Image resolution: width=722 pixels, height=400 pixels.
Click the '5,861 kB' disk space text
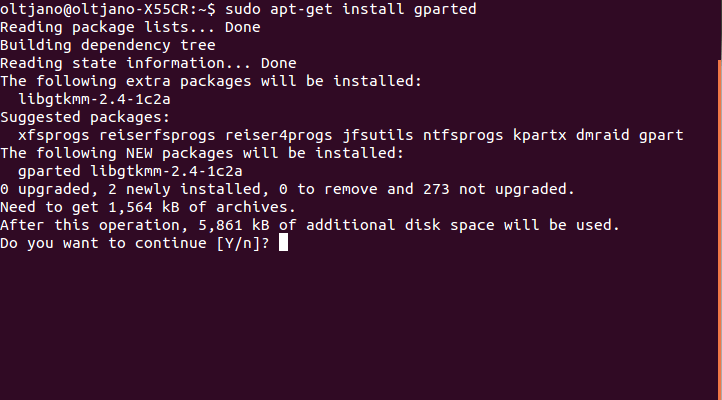click(x=234, y=225)
